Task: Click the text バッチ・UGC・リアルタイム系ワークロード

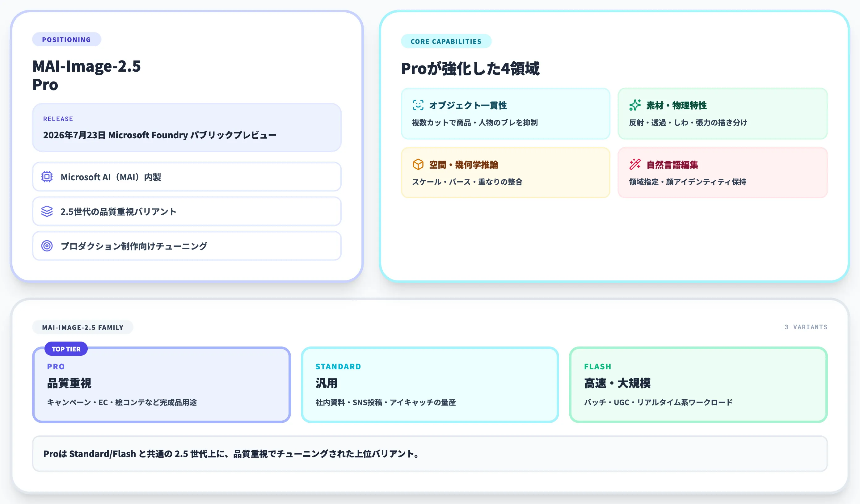Action: (658, 402)
